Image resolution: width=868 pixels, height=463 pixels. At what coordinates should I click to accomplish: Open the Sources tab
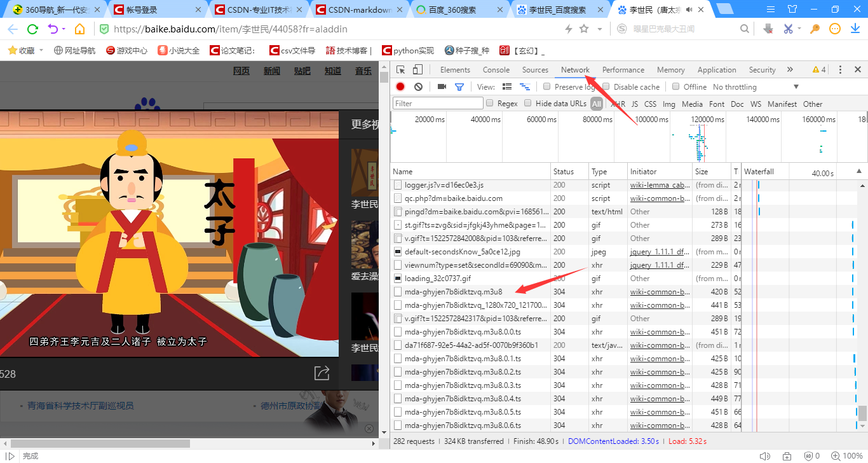[x=535, y=70]
